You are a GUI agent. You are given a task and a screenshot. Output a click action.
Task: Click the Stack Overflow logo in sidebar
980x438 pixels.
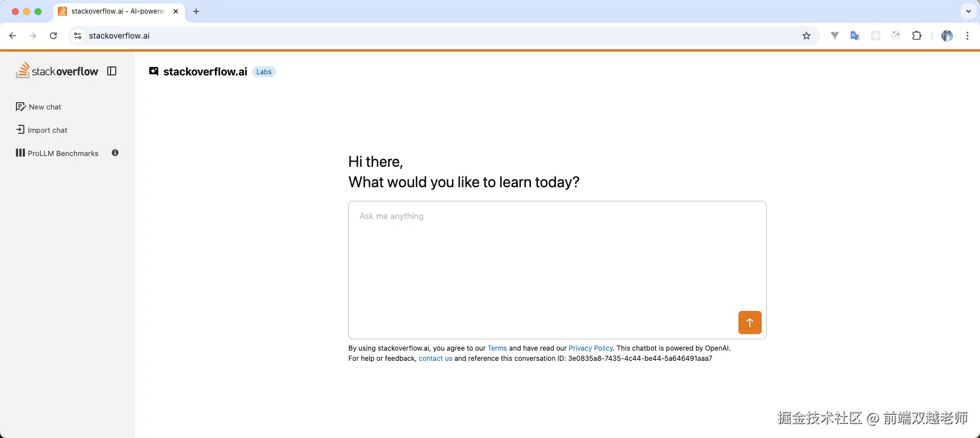[x=57, y=70]
